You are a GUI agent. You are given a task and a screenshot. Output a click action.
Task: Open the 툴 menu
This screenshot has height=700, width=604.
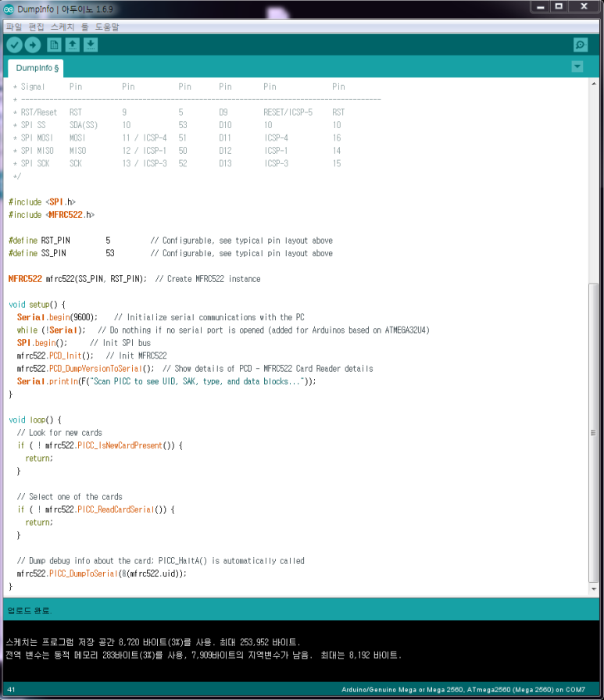[x=85, y=27]
